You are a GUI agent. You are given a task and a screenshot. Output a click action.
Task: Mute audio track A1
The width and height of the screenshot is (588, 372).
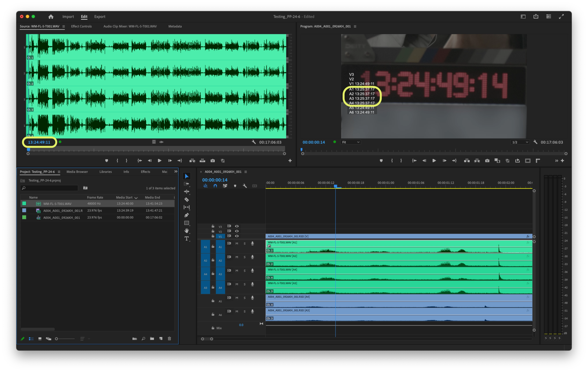coord(237,243)
